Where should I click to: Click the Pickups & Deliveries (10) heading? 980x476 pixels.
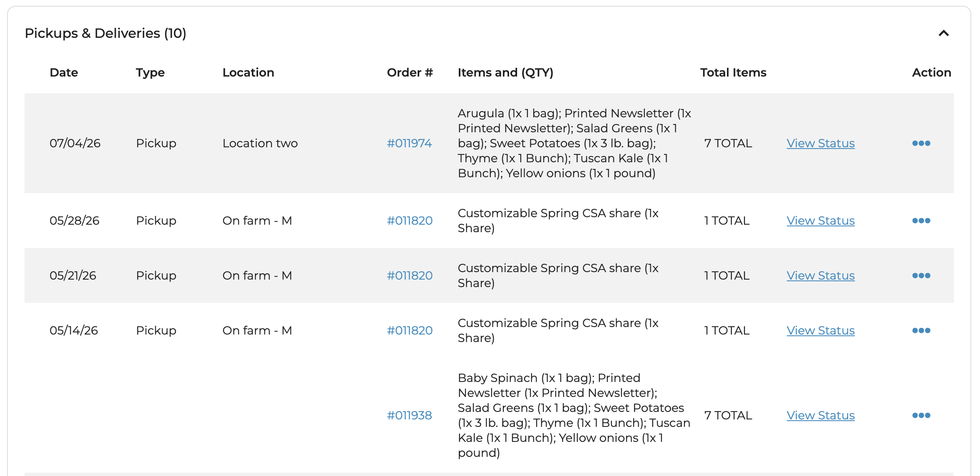point(105,33)
